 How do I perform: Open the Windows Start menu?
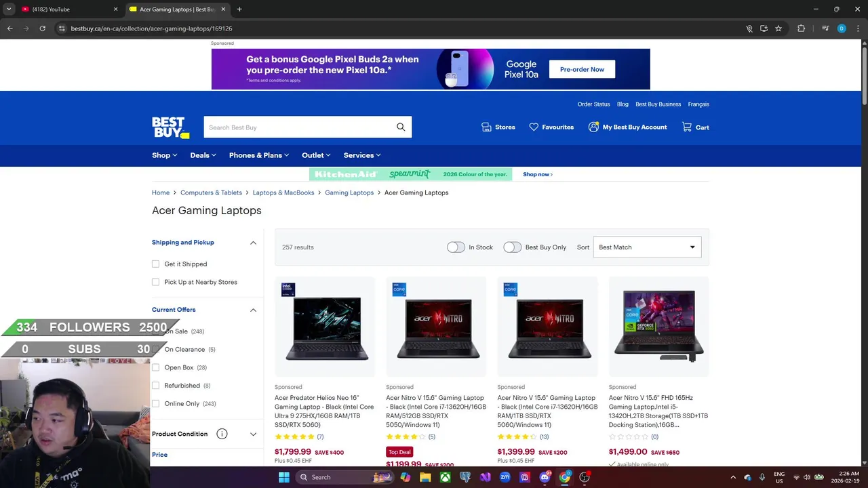click(284, 477)
